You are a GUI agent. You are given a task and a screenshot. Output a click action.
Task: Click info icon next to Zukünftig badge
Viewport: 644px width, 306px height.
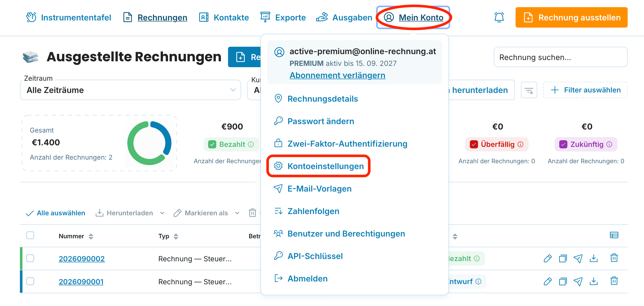coord(610,144)
